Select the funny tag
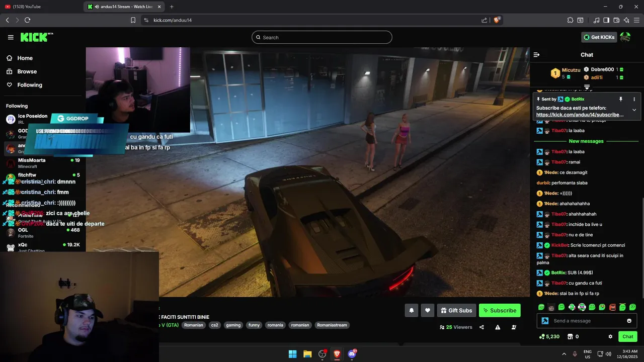This screenshot has height=362, width=644. (x=254, y=325)
